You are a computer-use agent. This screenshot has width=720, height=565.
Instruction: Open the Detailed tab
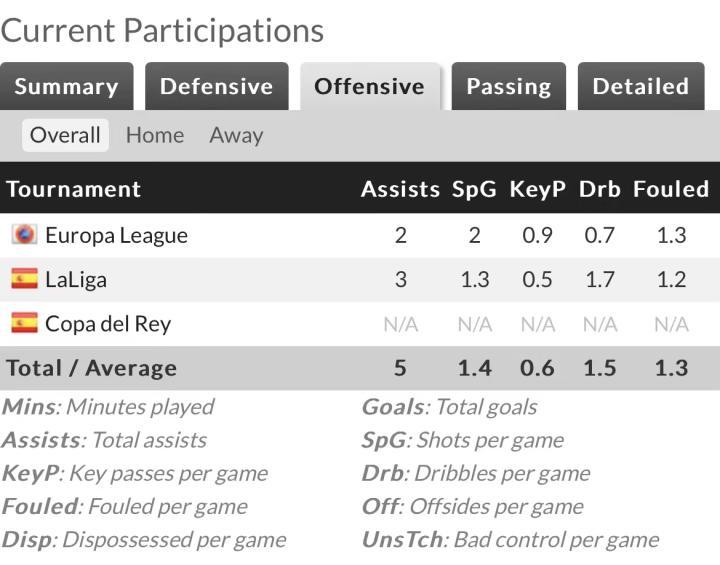point(640,87)
